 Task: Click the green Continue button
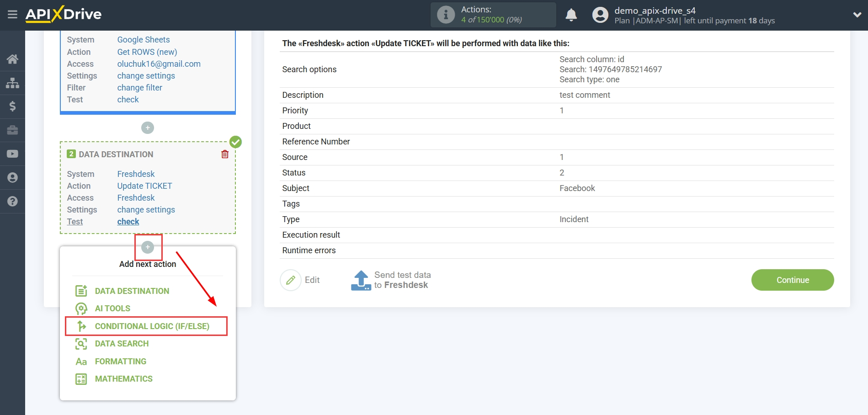click(x=793, y=280)
